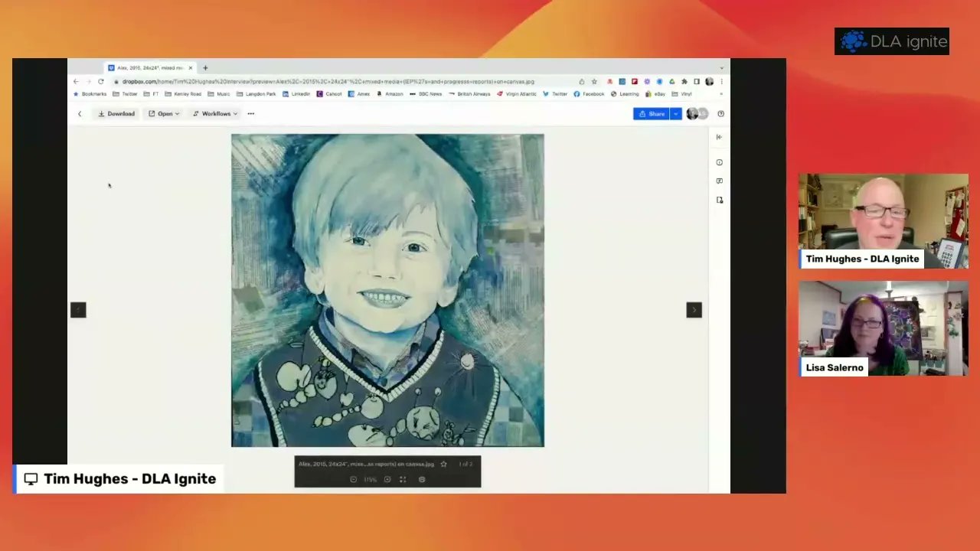Open the Kenley Road bookmark folder
Screen dimensions: 980x551
coord(183,94)
